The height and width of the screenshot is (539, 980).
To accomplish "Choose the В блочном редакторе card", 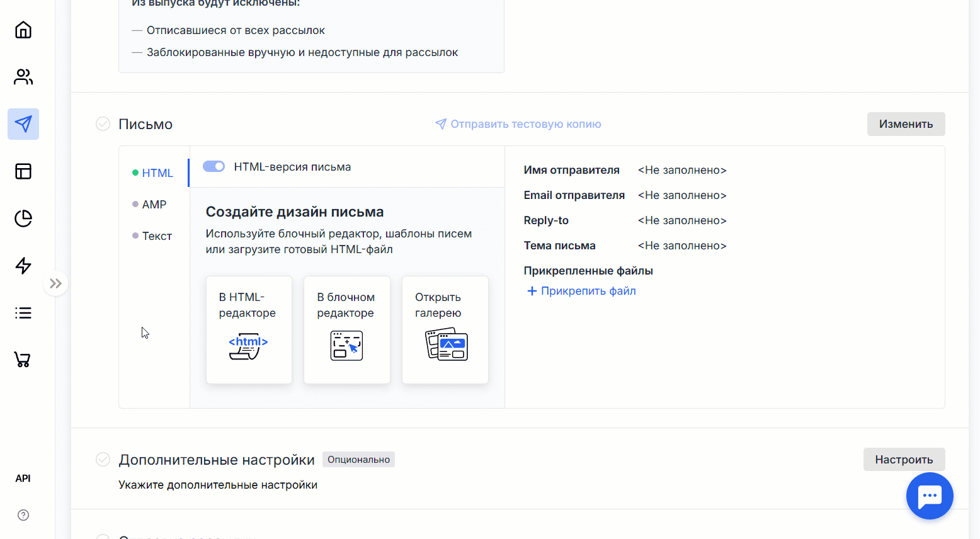I will (x=347, y=330).
